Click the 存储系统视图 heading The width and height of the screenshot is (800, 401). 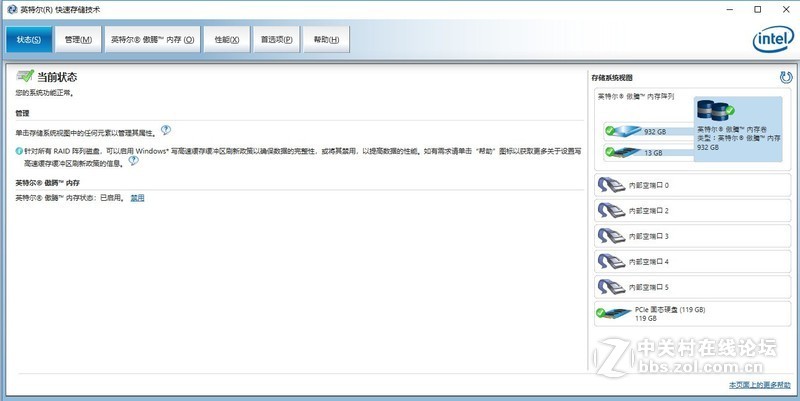click(612, 78)
